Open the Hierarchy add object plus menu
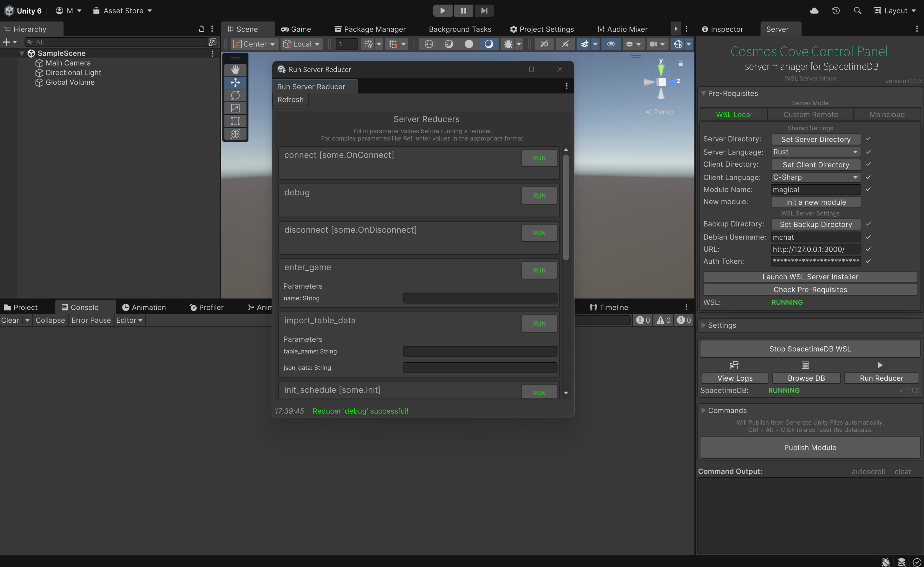The height and width of the screenshot is (567, 924). coord(9,42)
